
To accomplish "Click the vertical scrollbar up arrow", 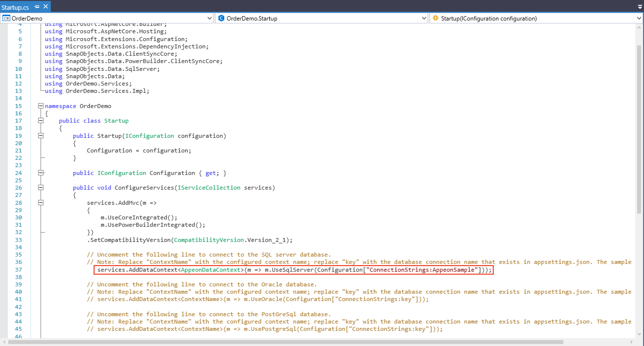I will tap(639, 28).
